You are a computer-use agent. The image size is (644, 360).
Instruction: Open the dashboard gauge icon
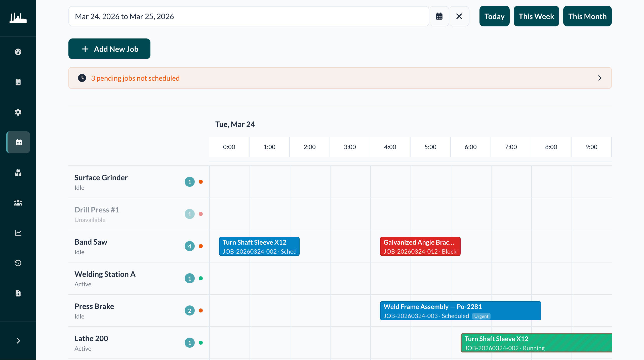pyautogui.click(x=18, y=52)
